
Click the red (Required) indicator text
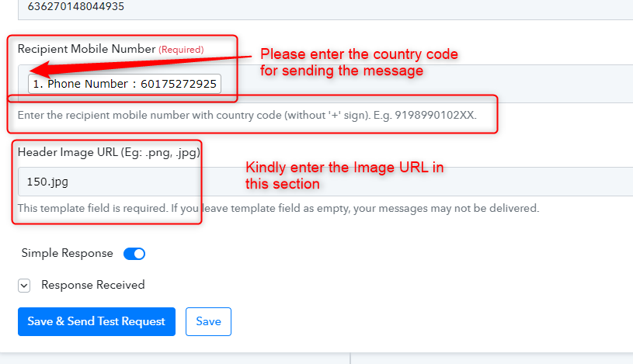click(x=181, y=50)
